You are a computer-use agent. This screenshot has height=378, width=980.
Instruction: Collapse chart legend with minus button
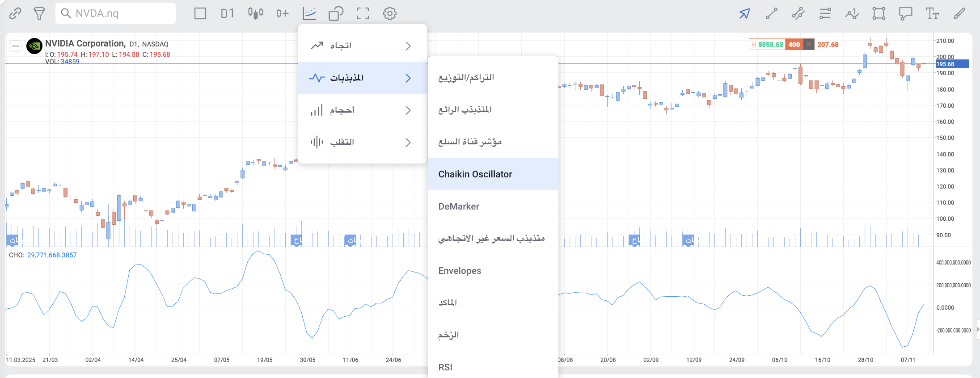tap(16, 46)
